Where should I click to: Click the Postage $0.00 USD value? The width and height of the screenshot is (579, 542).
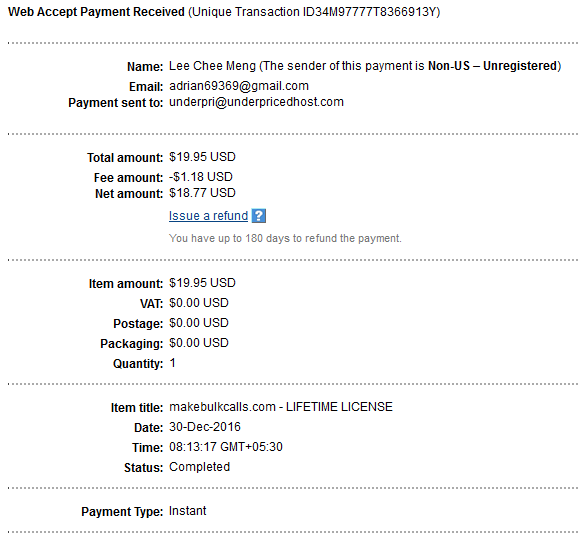pos(199,323)
